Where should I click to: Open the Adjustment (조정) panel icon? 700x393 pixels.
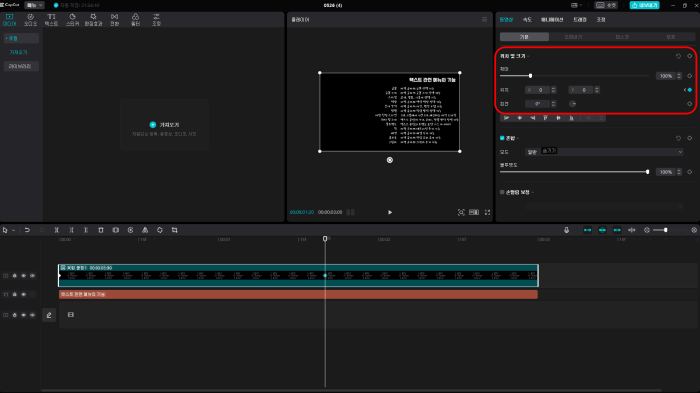point(156,19)
